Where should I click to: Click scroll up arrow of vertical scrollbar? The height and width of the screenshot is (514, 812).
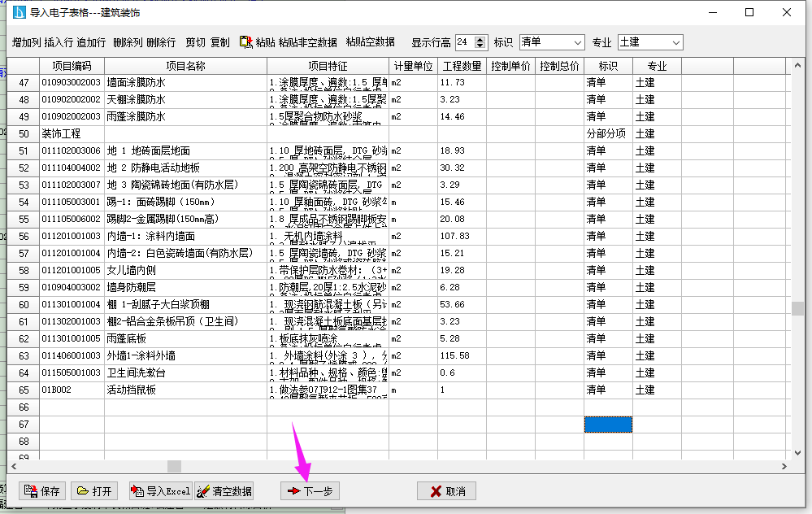click(x=797, y=66)
